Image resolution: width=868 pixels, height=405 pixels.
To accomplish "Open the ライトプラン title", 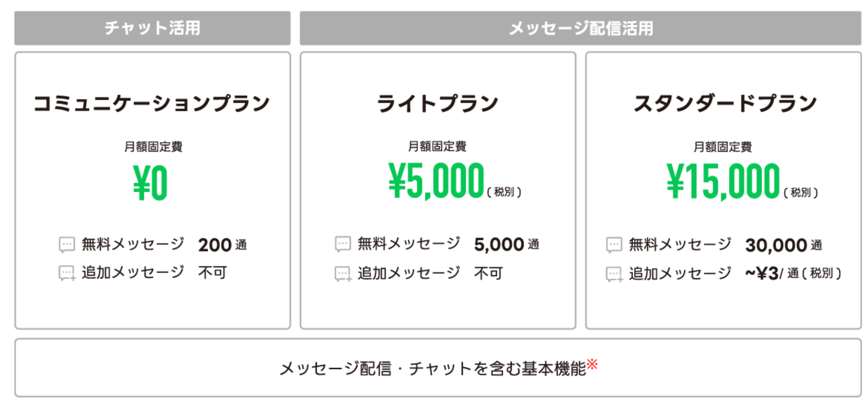I will click(438, 103).
